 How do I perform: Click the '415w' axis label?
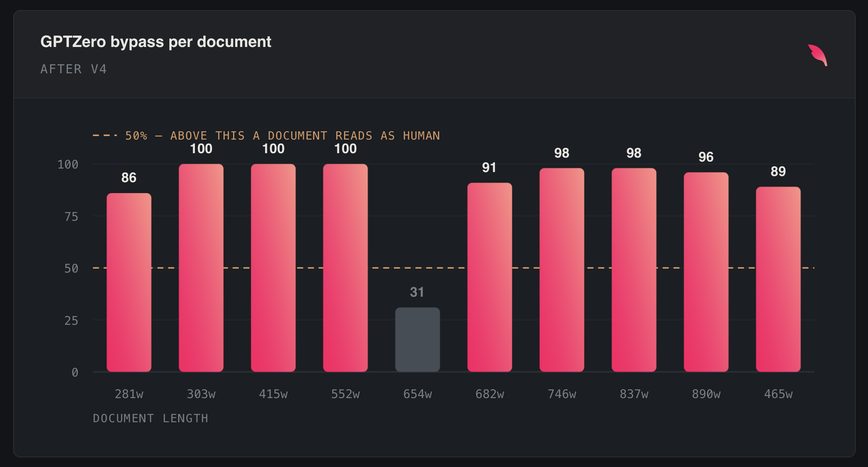coord(273,394)
